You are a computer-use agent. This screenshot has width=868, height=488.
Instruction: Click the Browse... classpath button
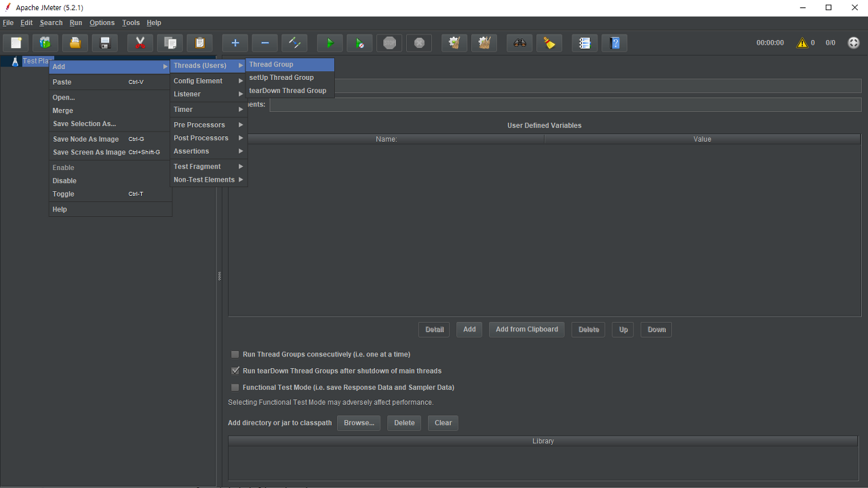pyautogui.click(x=359, y=423)
